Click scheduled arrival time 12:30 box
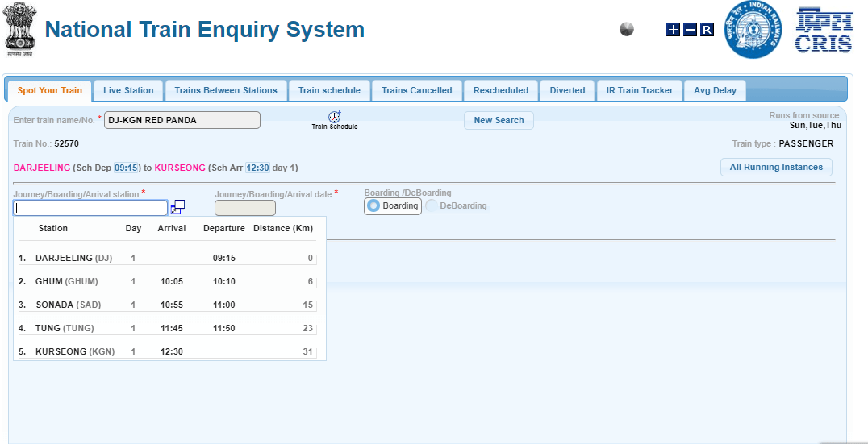The height and width of the screenshot is (444, 868). [257, 168]
